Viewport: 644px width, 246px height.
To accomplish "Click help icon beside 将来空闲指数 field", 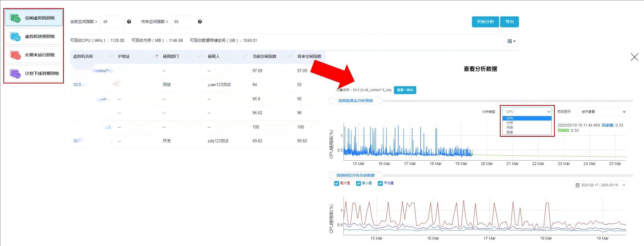I will (200, 22).
